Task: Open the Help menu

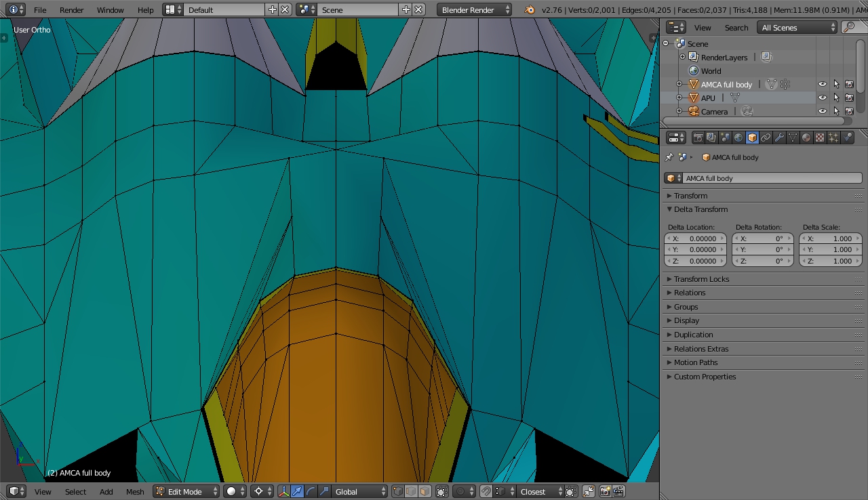Action: click(x=145, y=9)
